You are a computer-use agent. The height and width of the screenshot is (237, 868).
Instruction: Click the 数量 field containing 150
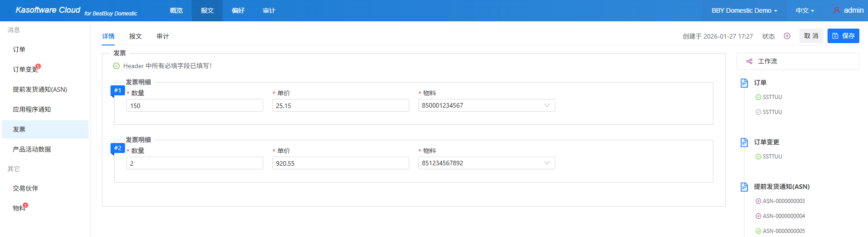(x=195, y=106)
